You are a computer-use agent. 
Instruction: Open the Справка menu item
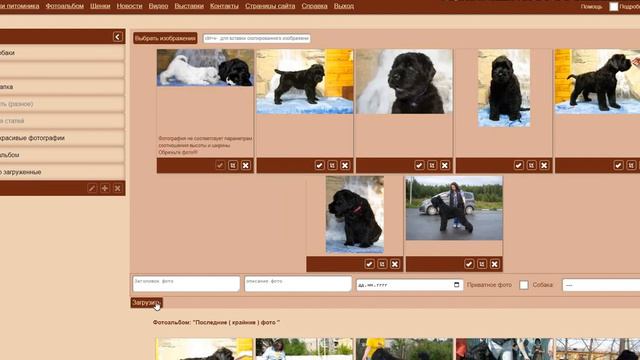(x=314, y=6)
